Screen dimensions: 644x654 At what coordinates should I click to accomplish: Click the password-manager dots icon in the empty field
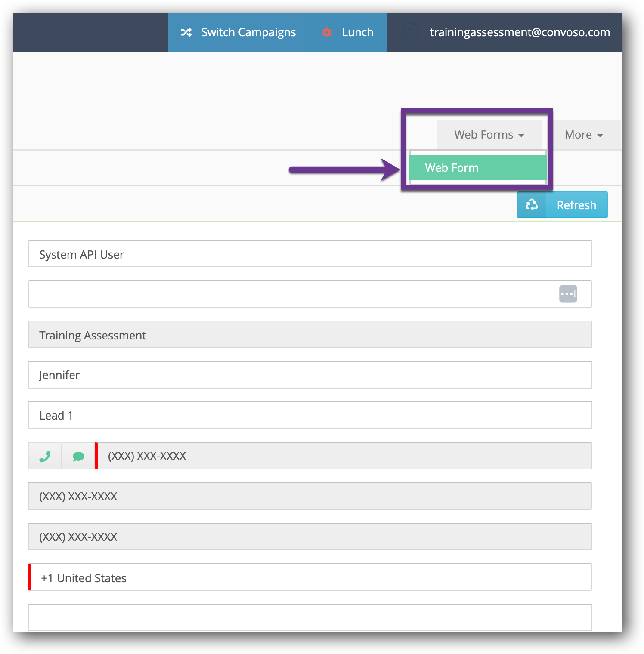click(x=568, y=294)
